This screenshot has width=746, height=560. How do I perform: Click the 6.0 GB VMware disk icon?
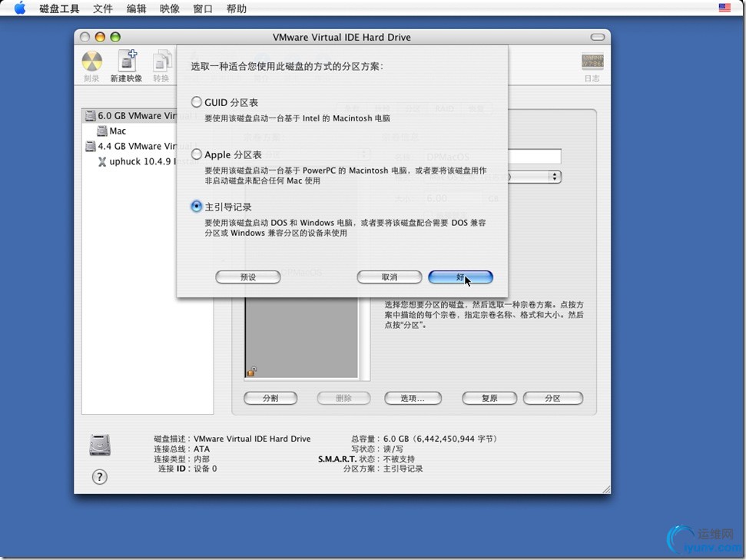[x=90, y=116]
